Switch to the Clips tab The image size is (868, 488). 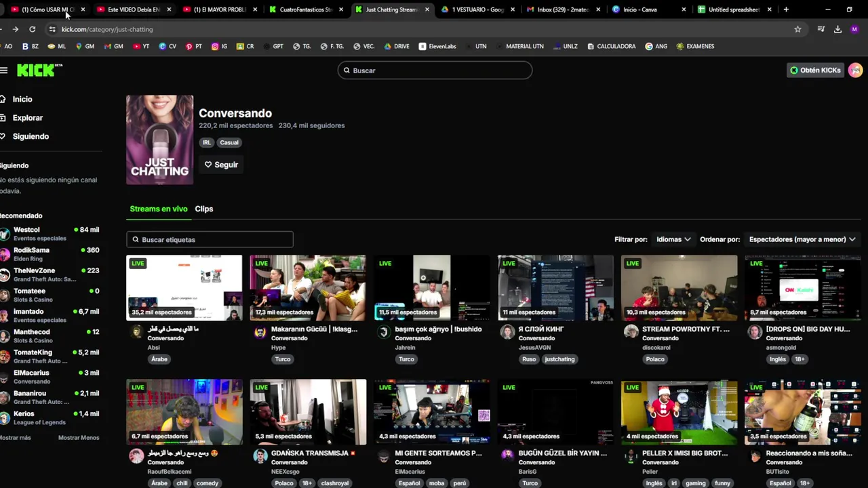204,209
